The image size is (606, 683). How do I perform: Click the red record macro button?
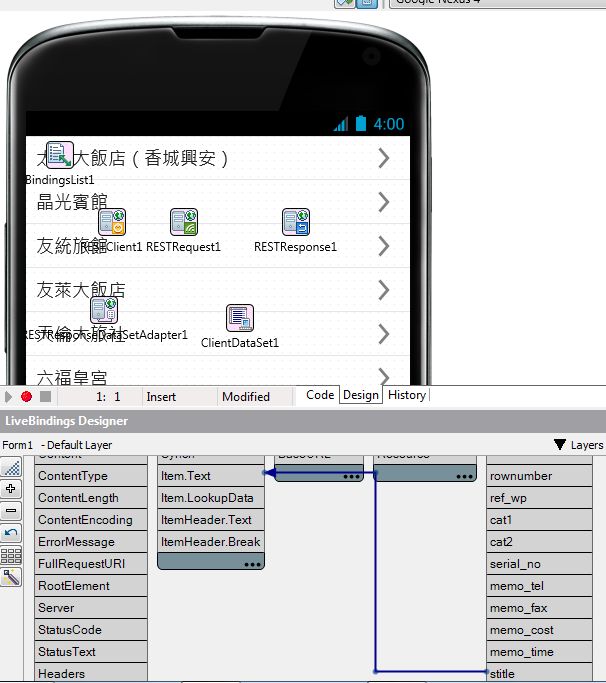[x=27, y=396]
